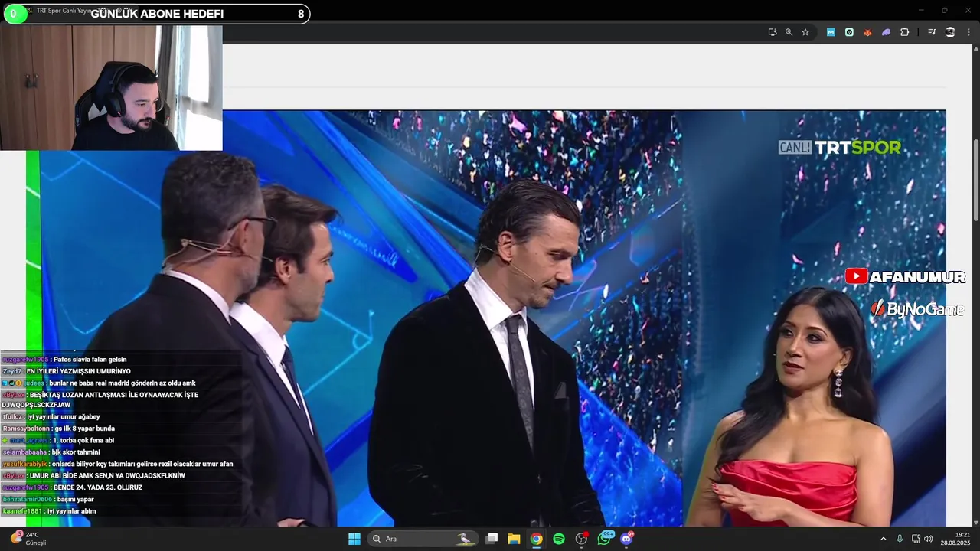This screenshot has height=551, width=980.
Task: Click the taskbar search box labeled Ara
Action: pos(423,539)
